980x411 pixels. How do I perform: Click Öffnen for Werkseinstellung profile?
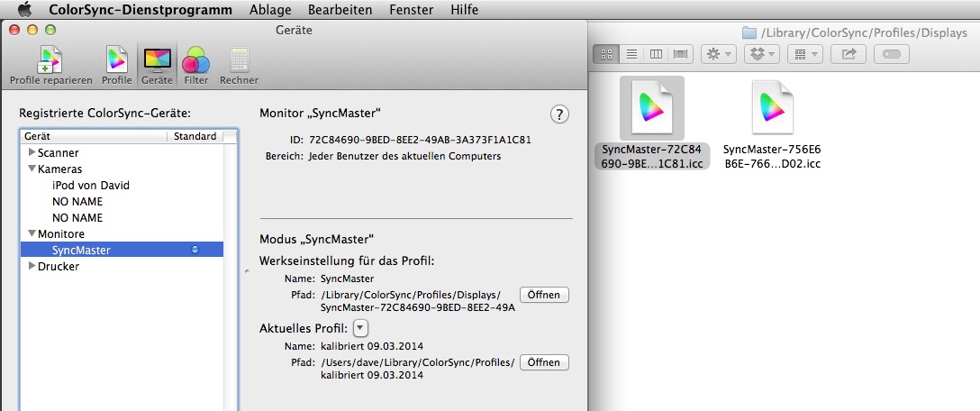click(x=544, y=295)
